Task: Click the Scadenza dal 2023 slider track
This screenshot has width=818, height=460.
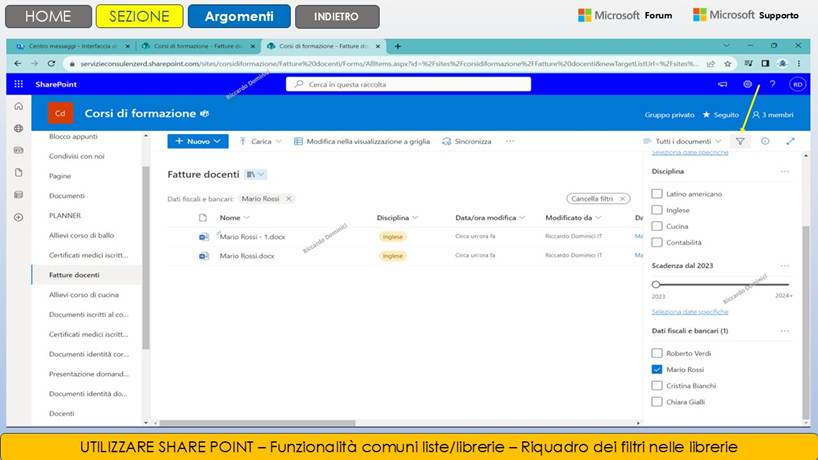Action: point(722,284)
